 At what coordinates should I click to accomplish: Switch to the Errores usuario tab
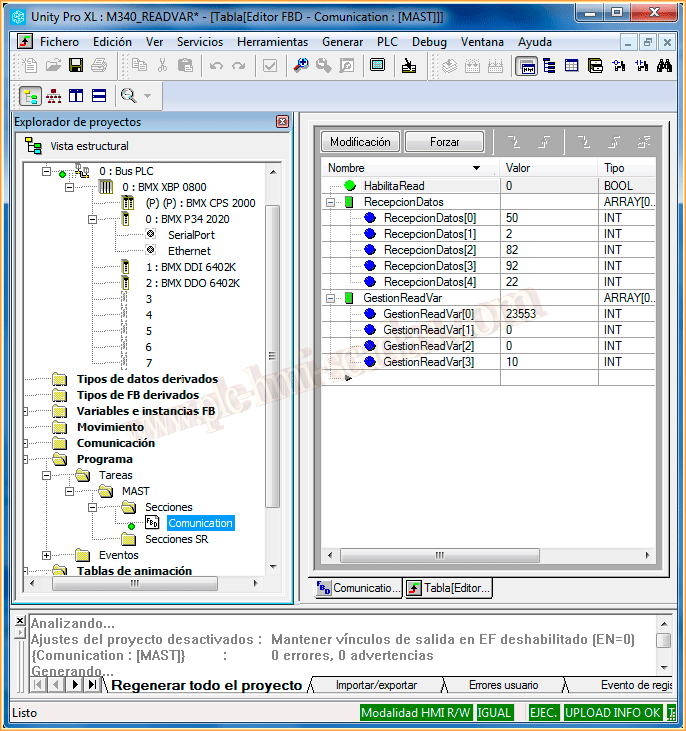point(503,685)
